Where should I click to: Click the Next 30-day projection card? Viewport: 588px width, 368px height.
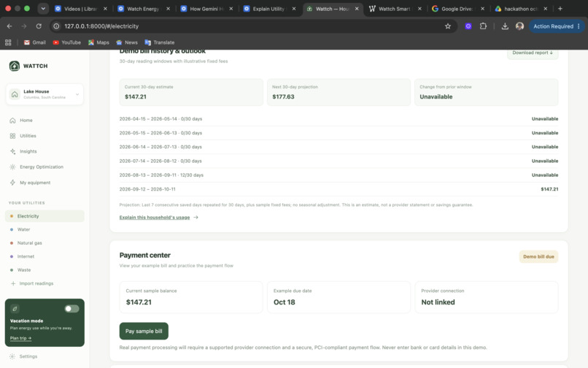[x=339, y=93]
